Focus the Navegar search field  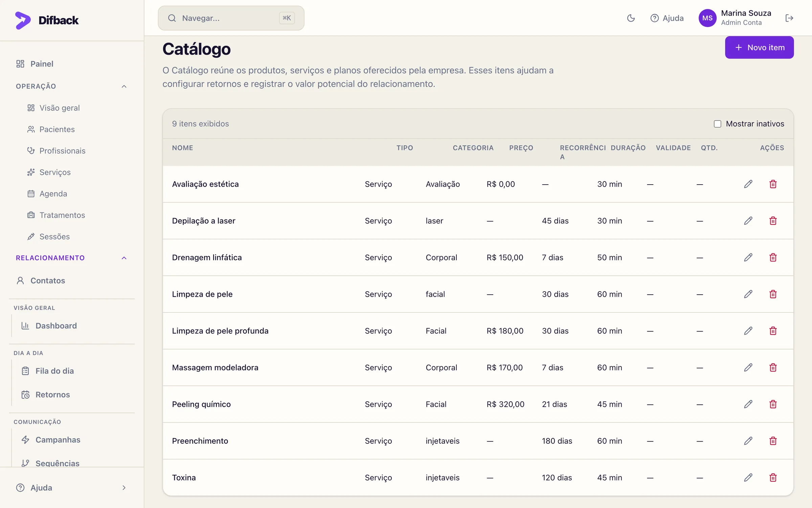pos(231,18)
